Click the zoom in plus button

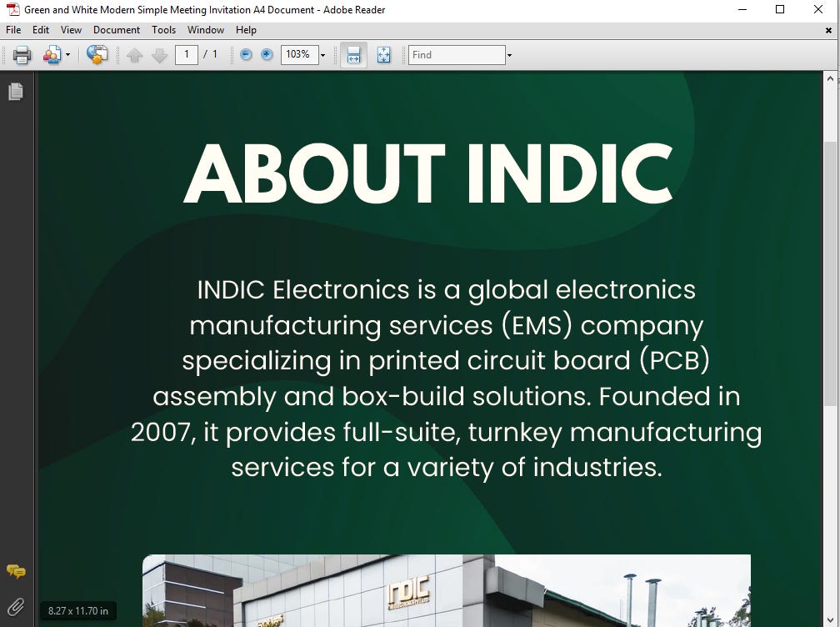click(x=267, y=55)
